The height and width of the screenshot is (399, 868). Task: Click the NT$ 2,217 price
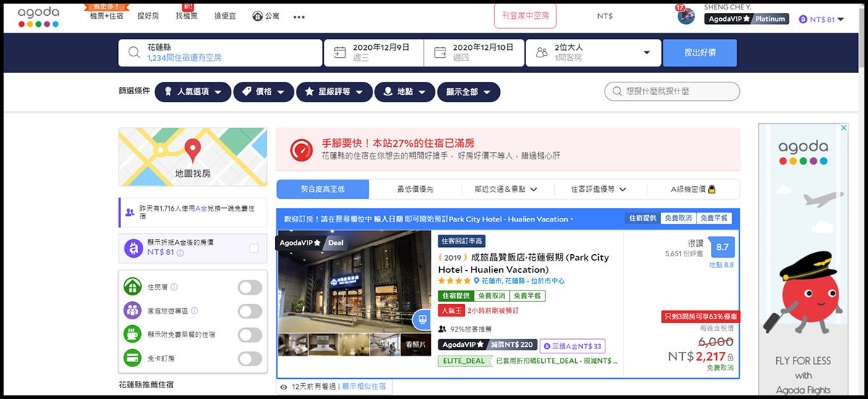coord(696,356)
